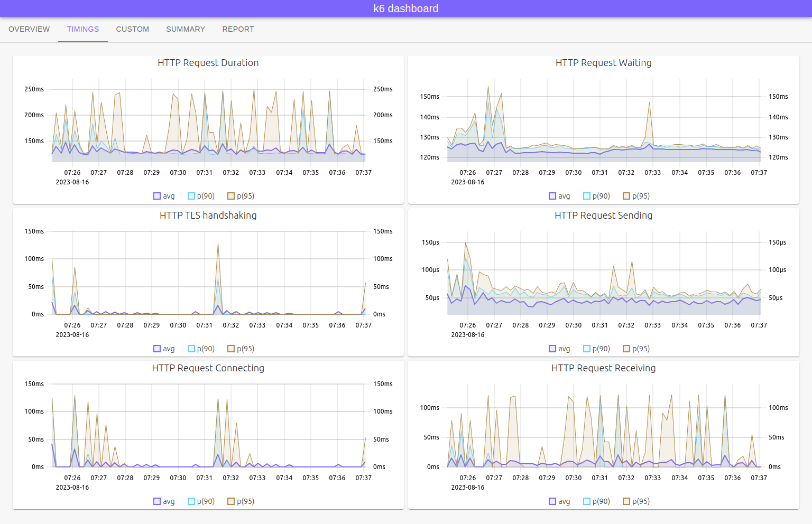Toggle p(95) legend in HTTP TLS handshaking chart

click(x=241, y=349)
